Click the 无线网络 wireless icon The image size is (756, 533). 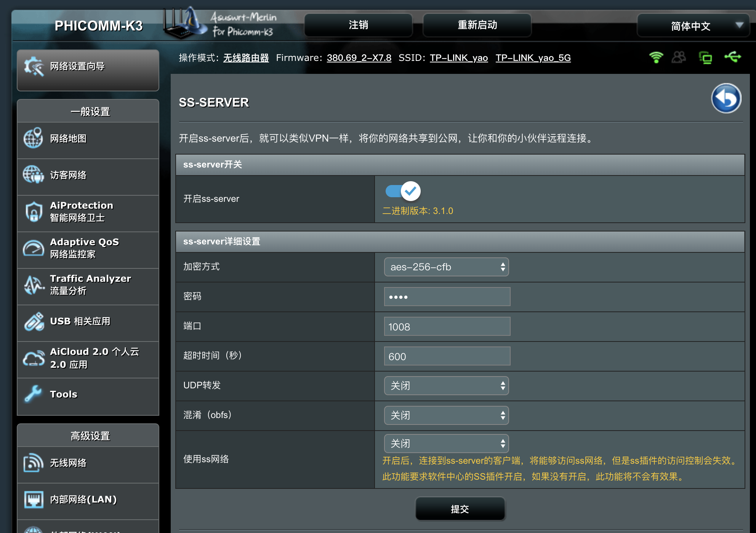(x=34, y=463)
